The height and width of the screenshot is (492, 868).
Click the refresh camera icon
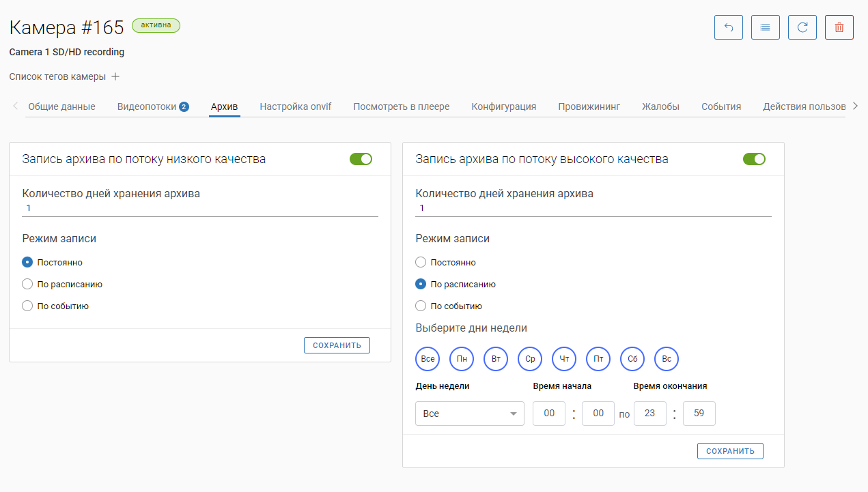click(x=802, y=27)
